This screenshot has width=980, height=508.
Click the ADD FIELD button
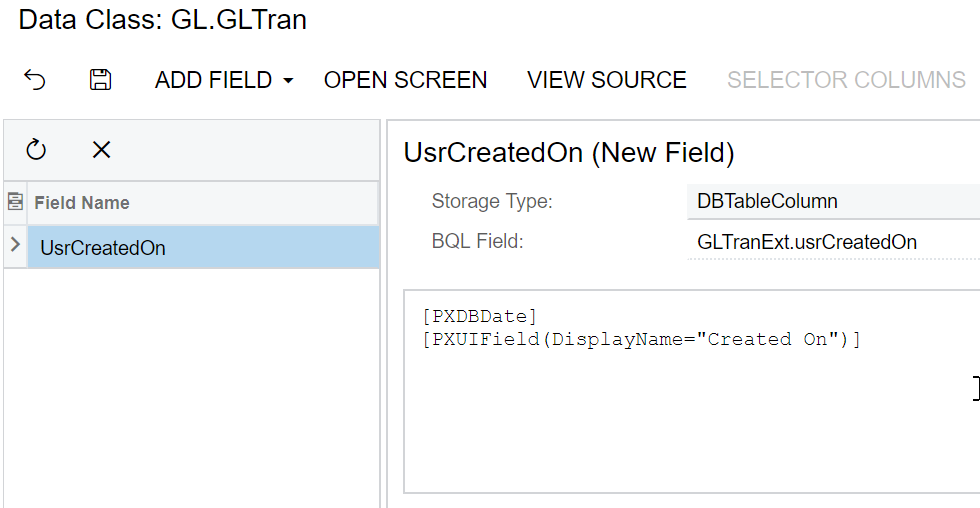pos(213,80)
